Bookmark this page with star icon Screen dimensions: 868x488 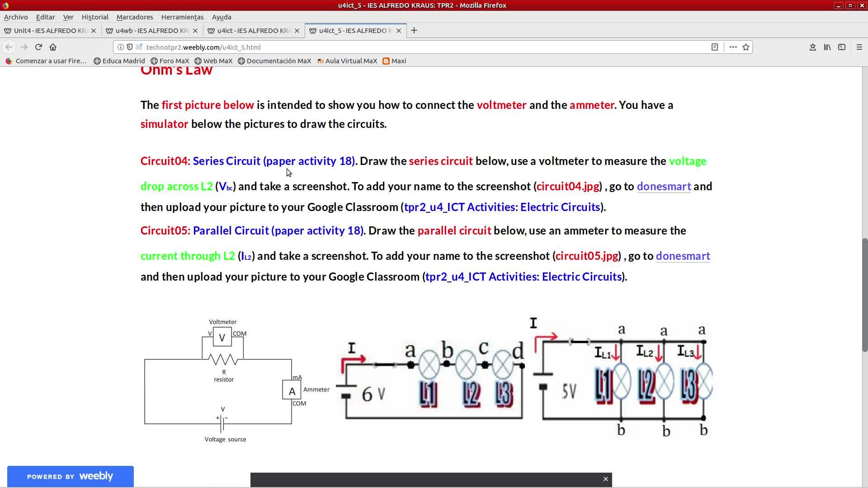click(x=746, y=47)
